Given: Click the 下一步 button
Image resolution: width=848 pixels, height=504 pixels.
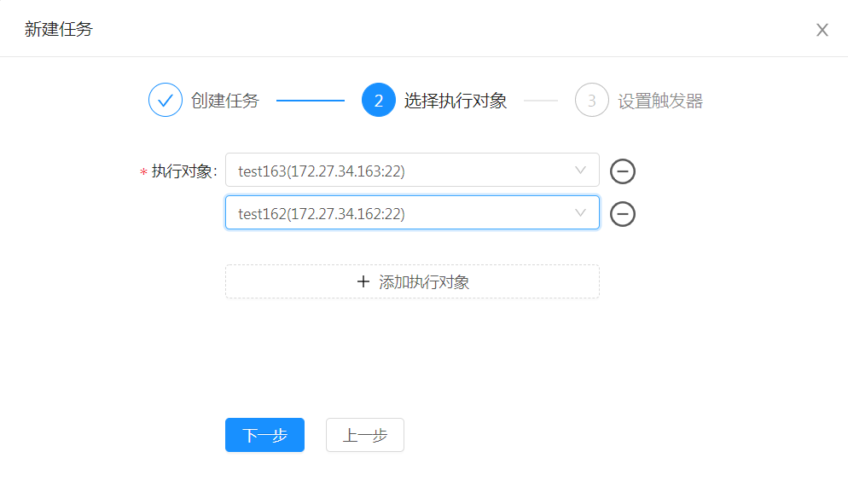Looking at the screenshot, I should click(x=265, y=435).
